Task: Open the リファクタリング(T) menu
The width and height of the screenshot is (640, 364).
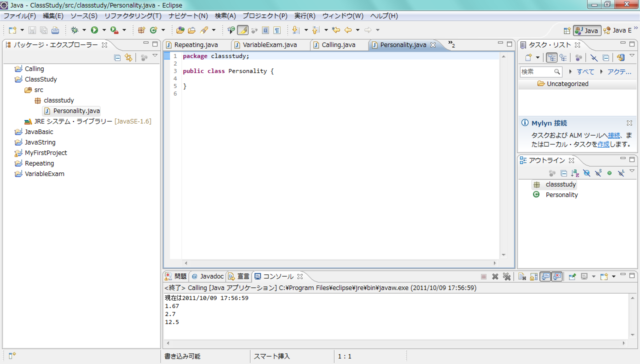Action: pyautogui.click(x=132, y=16)
